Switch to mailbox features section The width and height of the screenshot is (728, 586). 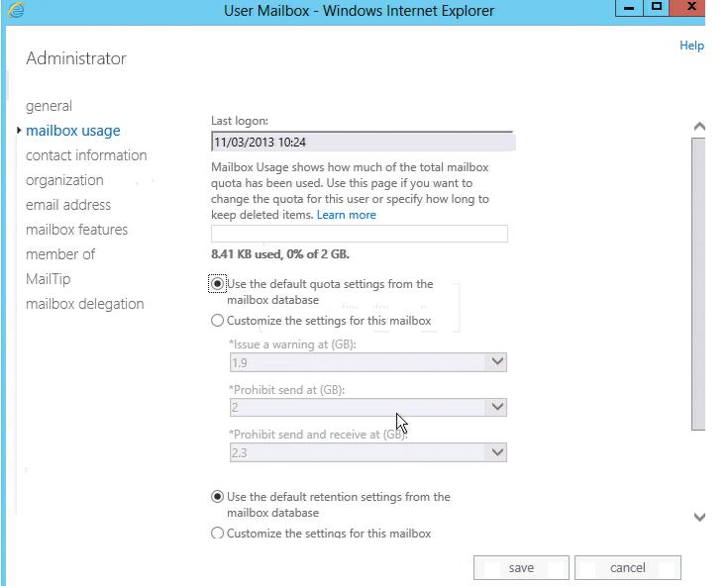76,230
